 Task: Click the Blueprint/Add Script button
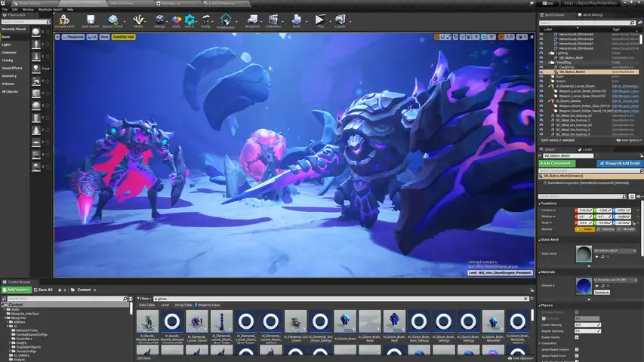tap(619, 163)
